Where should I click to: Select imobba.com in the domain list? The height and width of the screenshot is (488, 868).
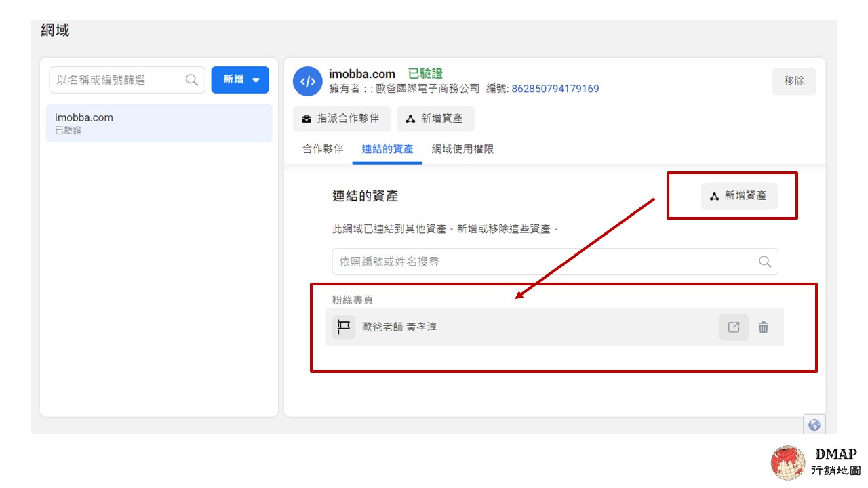click(159, 123)
